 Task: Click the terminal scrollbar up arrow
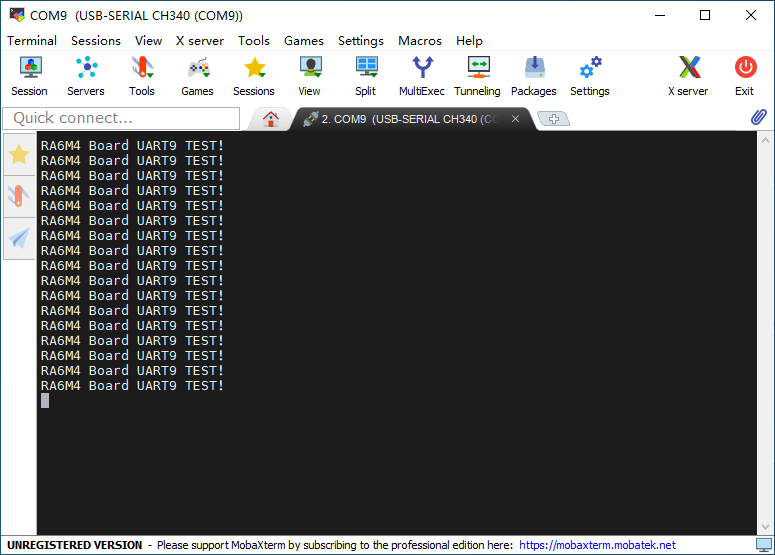coord(765,140)
